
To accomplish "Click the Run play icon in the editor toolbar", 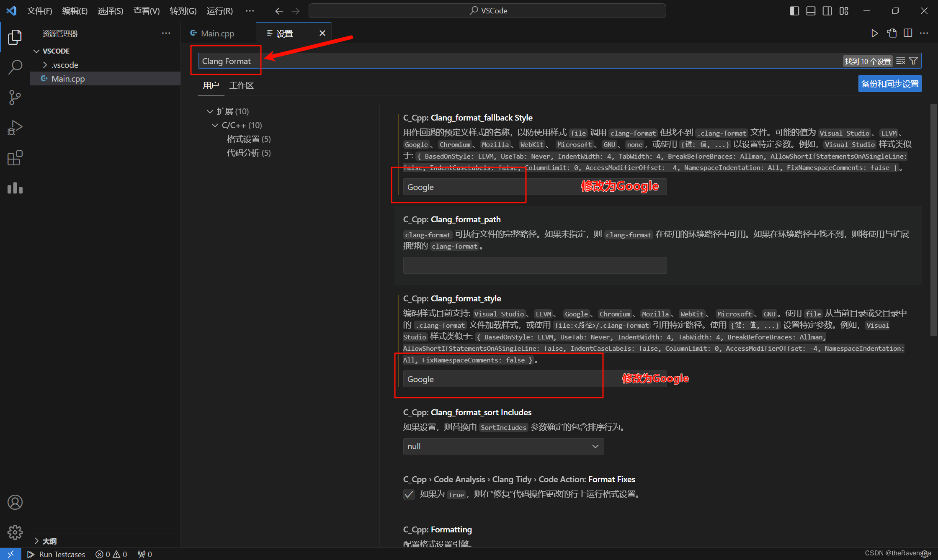I will pyautogui.click(x=874, y=33).
